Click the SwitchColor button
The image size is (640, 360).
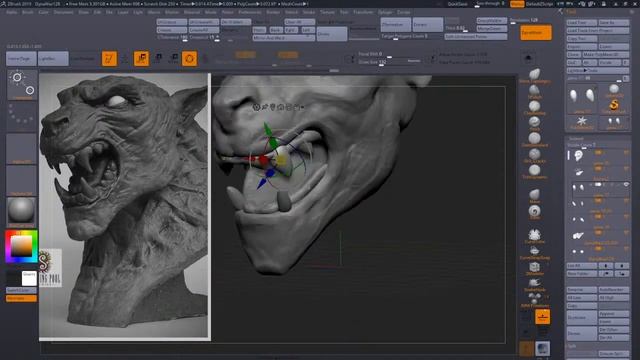tap(21, 290)
